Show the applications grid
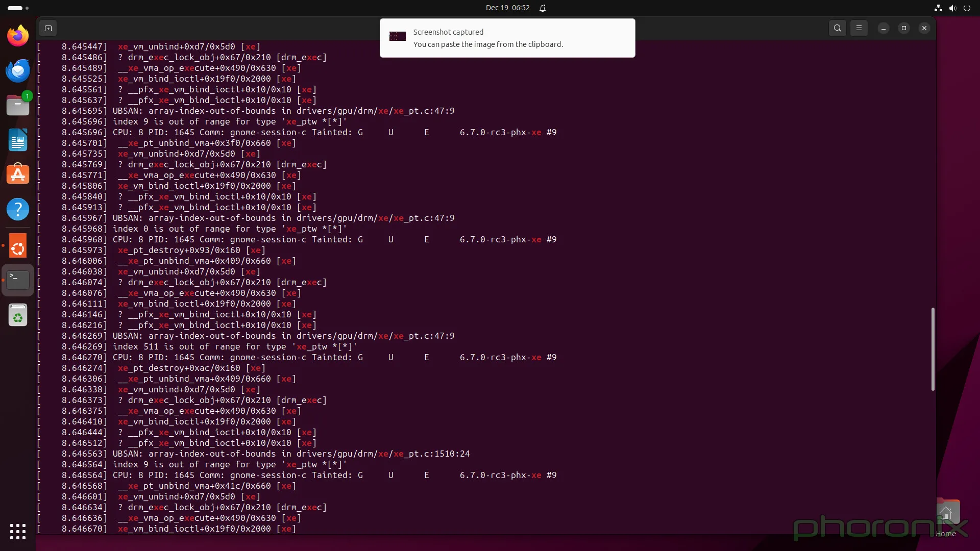 point(18,532)
